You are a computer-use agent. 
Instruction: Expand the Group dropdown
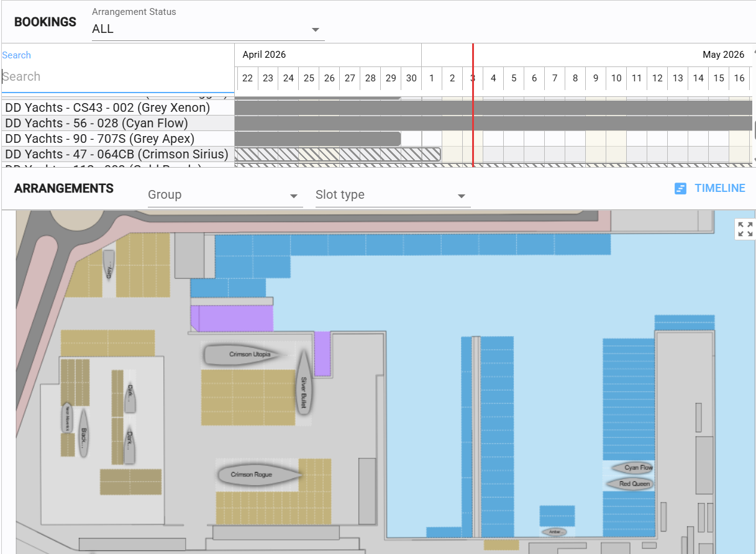[225, 195]
